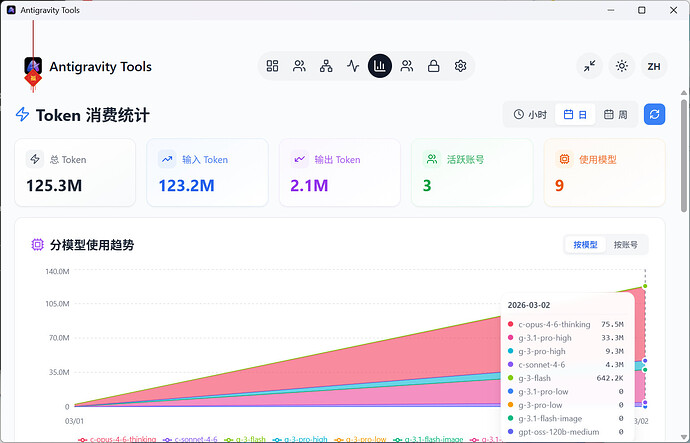Switch time range to 日
Screen dimensions: 690x443
click(x=575, y=114)
